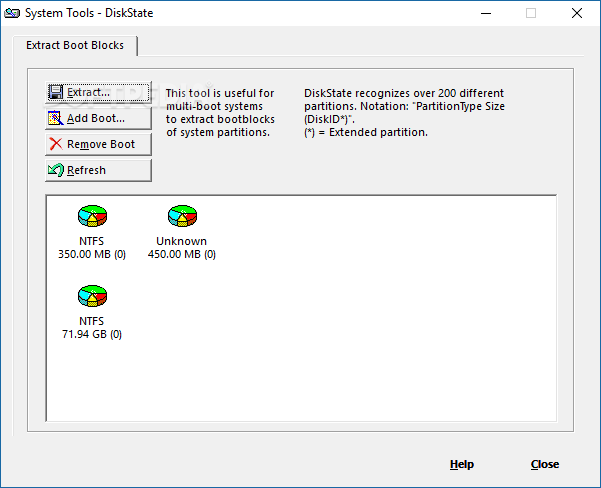
Task: Minimize the DiskState window
Action: click(x=486, y=13)
